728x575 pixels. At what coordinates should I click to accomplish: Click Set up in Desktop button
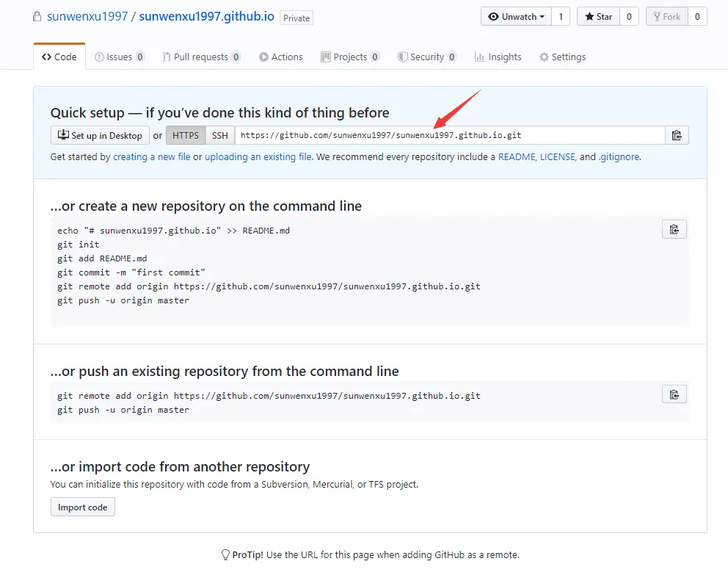pyautogui.click(x=100, y=135)
